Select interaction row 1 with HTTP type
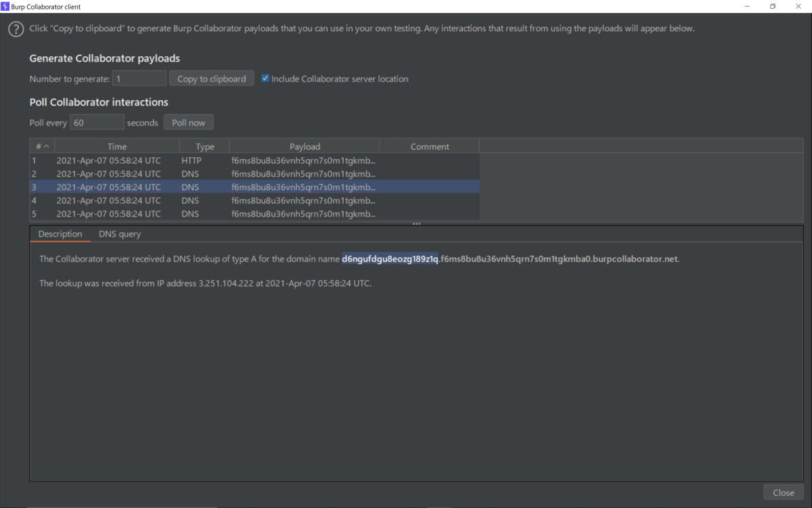This screenshot has height=508, width=812. point(254,161)
